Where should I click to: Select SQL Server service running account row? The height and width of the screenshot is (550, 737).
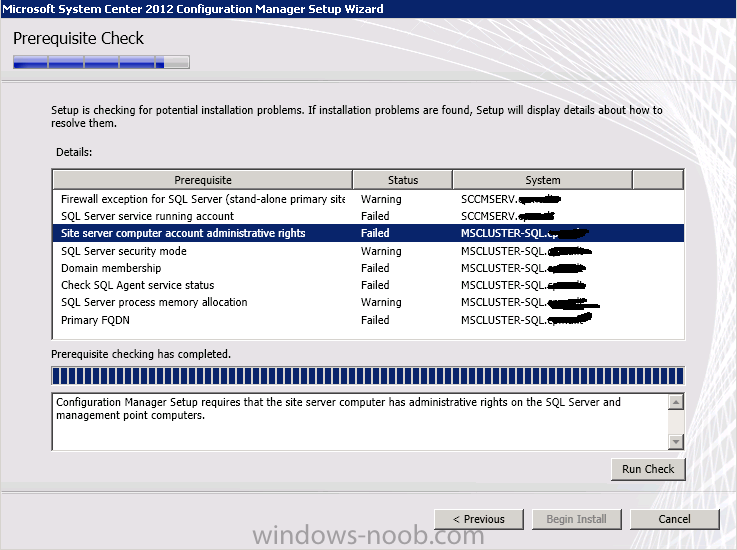click(x=147, y=216)
